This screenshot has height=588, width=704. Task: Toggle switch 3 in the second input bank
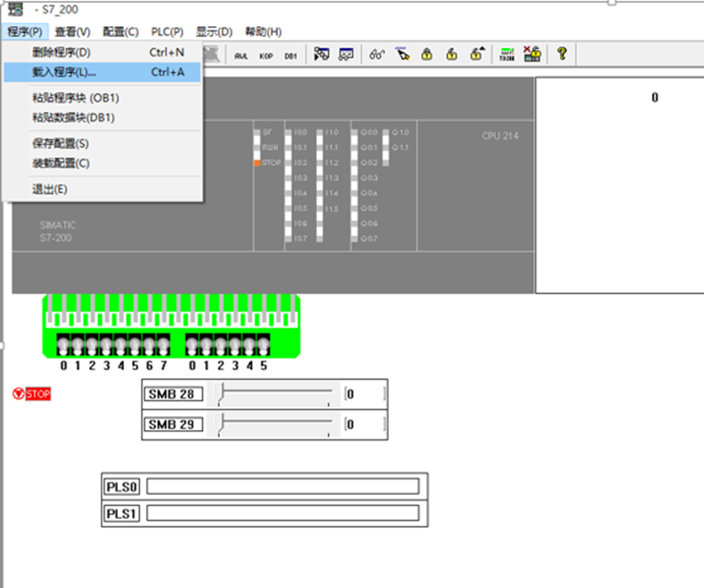pos(235,345)
